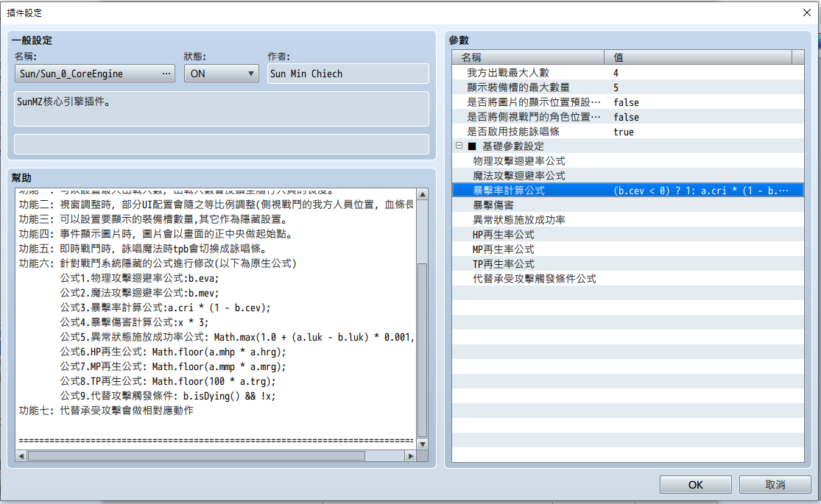Click the 公式1.物理攻擊迴避率公式 help line
The height and width of the screenshot is (504, 821).
click(x=139, y=278)
